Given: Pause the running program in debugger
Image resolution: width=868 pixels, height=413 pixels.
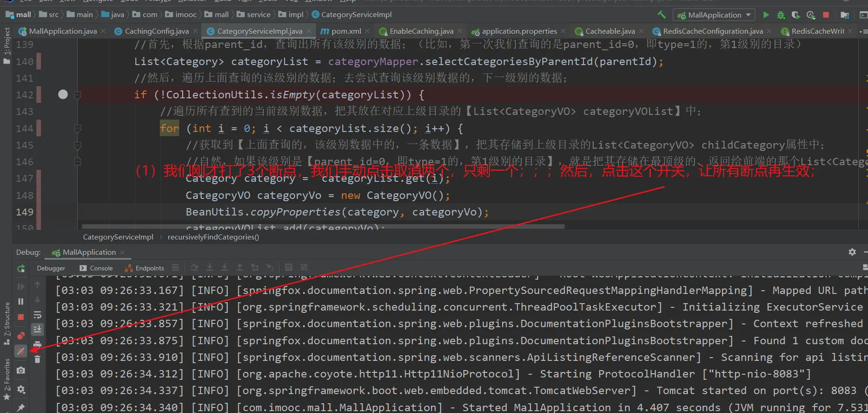Looking at the screenshot, I should (x=21, y=301).
